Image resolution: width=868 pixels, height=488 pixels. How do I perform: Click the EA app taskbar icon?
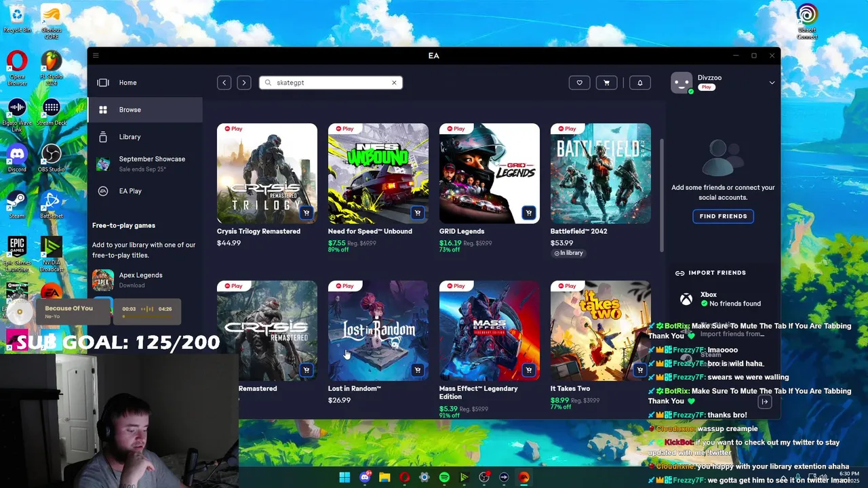click(x=524, y=477)
